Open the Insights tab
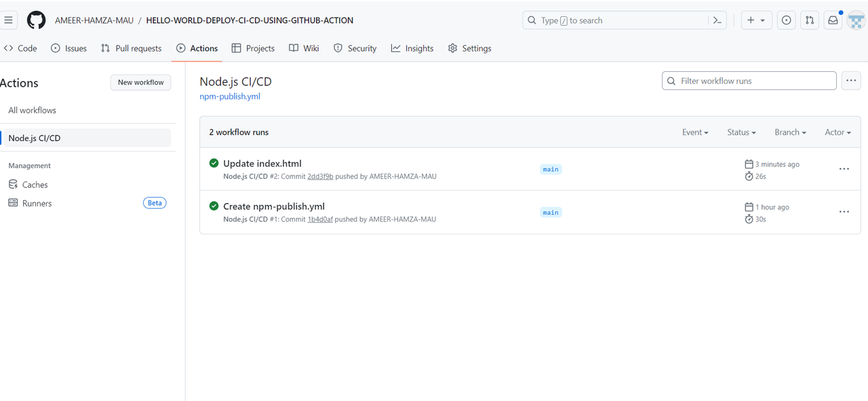Image resolution: width=868 pixels, height=401 pixels. (412, 48)
